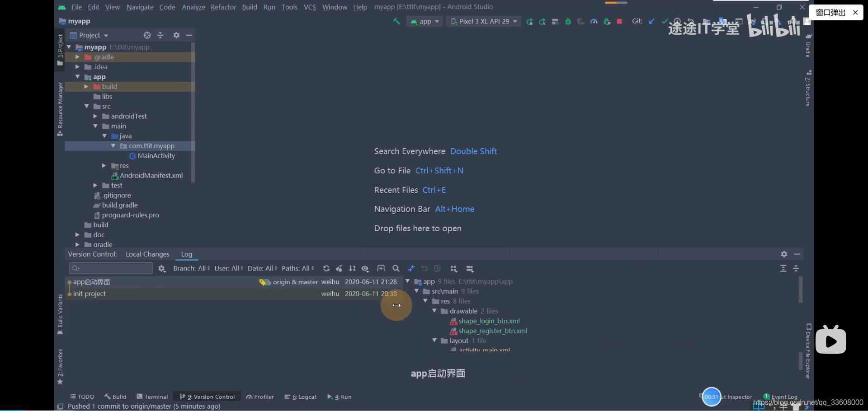The image size is (868, 411).
Task: Expand the res folder in Project tree
Action: (x=104, y=166)
